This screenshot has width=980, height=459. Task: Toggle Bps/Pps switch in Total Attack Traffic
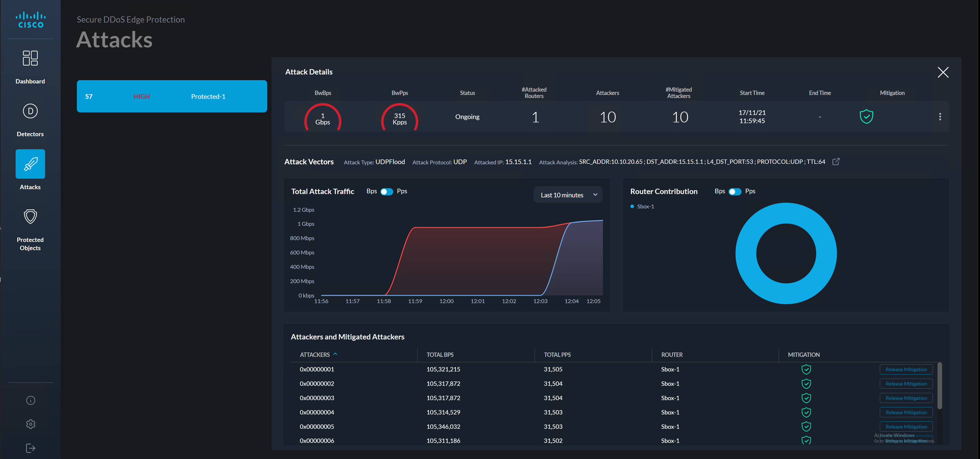point(387,191)
